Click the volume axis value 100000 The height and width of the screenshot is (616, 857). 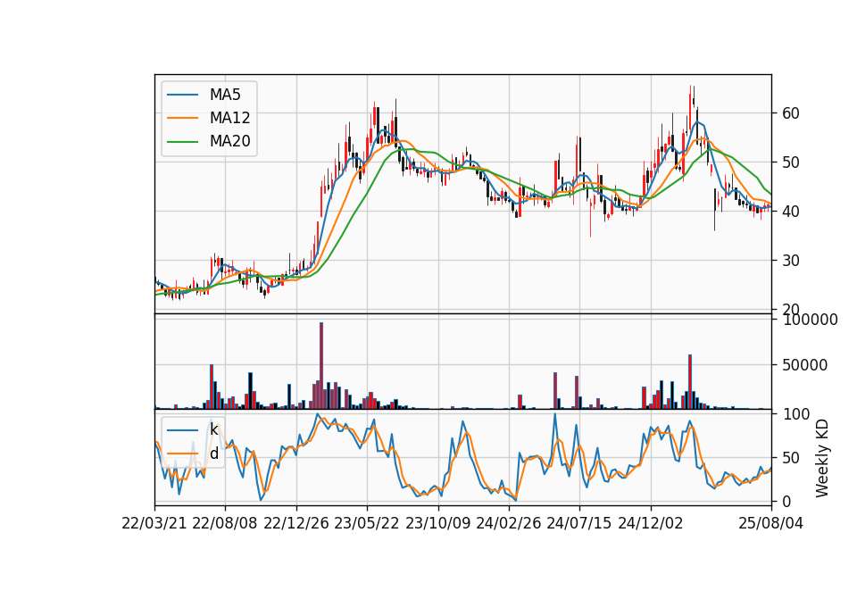tap(810, 320)
